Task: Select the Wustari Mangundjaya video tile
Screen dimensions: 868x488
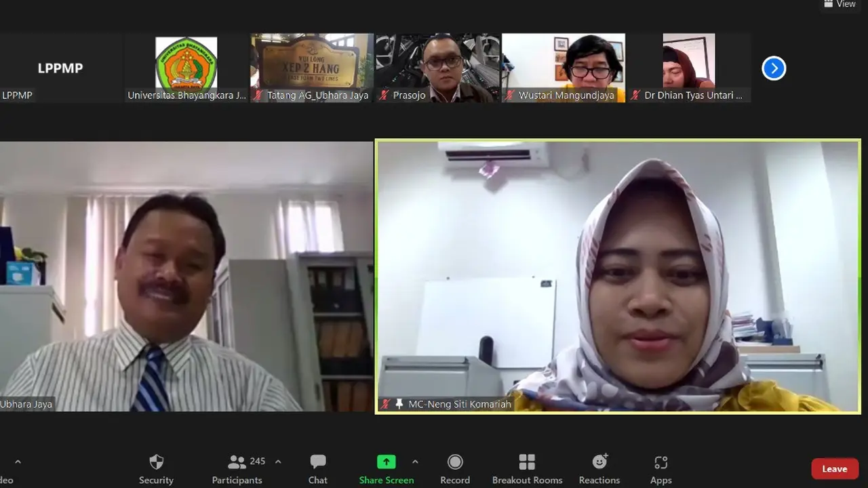Action: point(564,68)
